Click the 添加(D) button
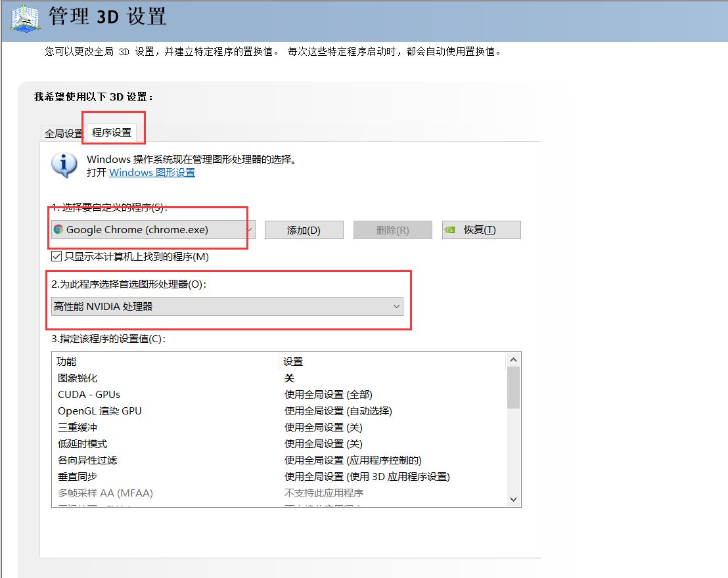This screenshot has height=578, width=728. [x=304, y=230]
